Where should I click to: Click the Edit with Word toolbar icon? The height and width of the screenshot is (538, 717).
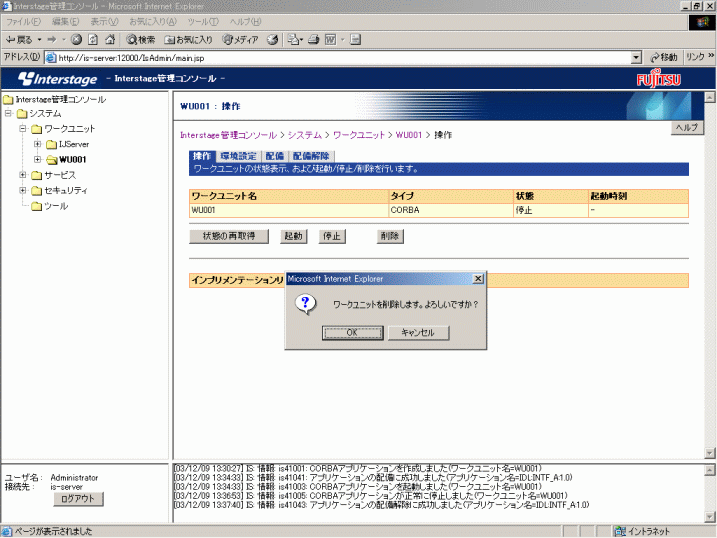point(330,40)
